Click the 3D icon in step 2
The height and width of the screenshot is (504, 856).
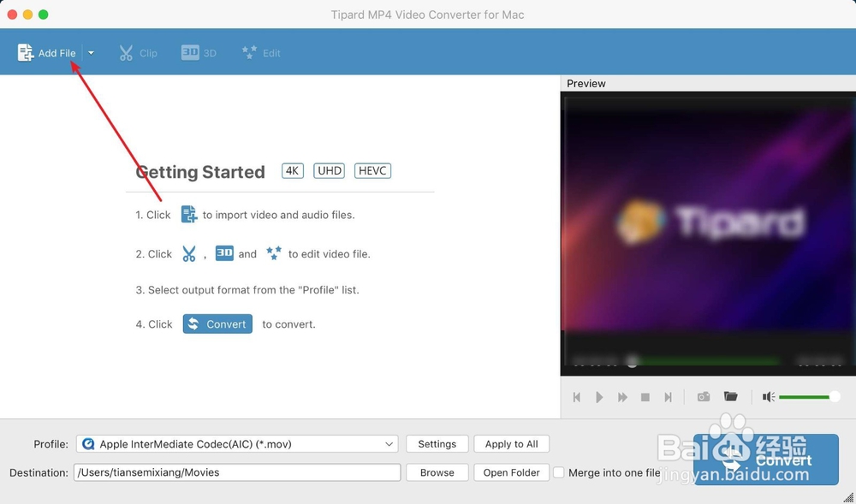(x=224, y=253)
